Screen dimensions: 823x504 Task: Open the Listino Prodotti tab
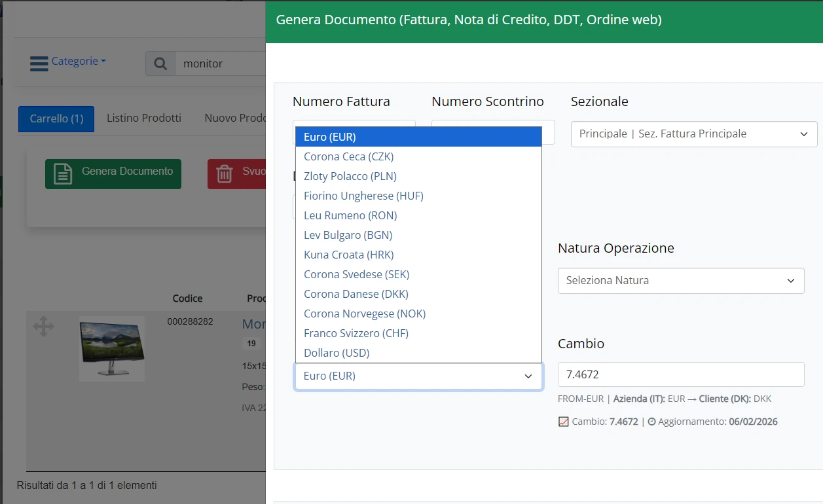[144, 118]
